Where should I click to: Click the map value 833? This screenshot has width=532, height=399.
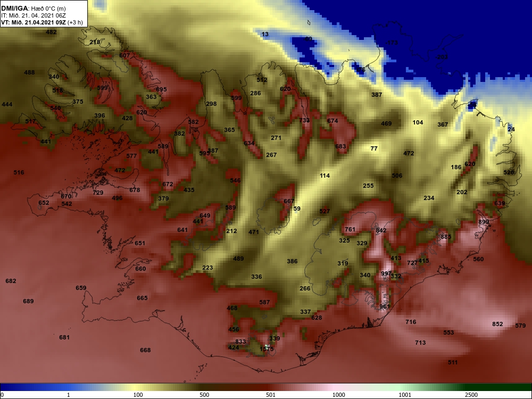pos(240,342)
